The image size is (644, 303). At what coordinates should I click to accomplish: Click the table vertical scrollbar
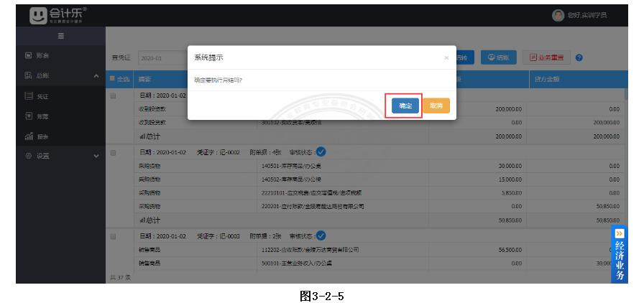626,93
